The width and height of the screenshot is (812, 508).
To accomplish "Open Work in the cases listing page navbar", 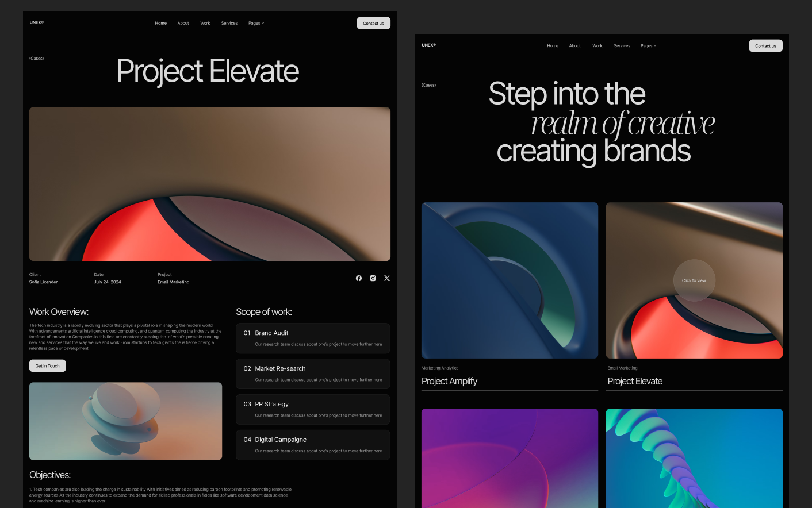I will (x=597, y=46).
